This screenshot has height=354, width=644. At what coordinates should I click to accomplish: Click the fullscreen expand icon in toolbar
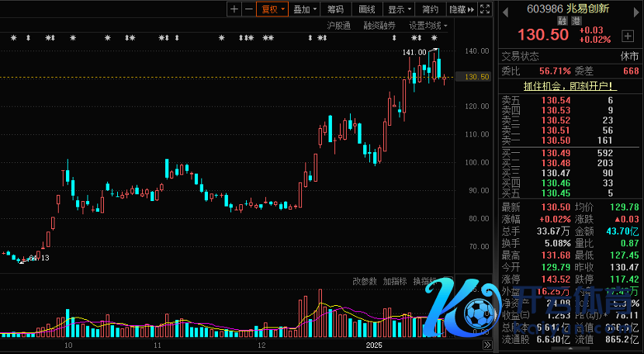click(x=484, y=9)
